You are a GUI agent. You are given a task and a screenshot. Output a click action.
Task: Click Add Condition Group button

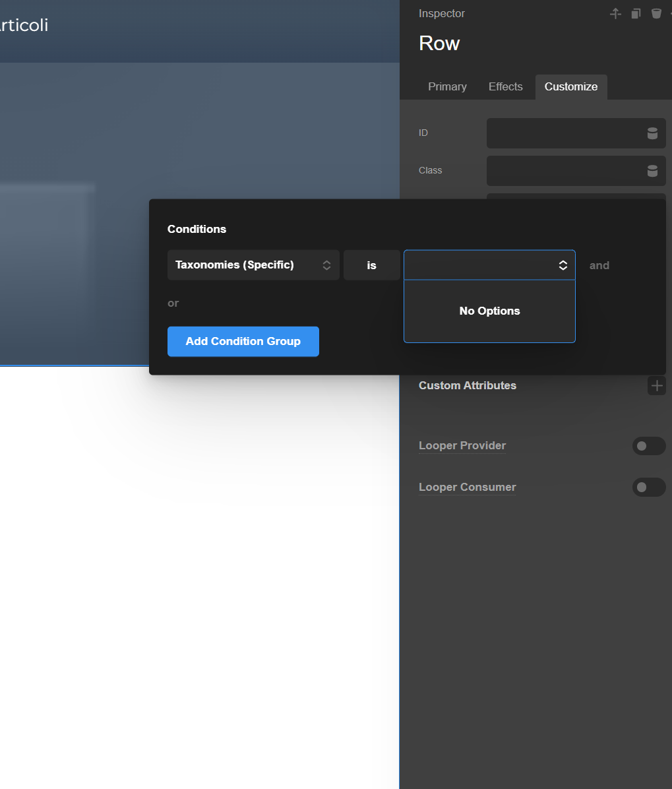[243, 342]
